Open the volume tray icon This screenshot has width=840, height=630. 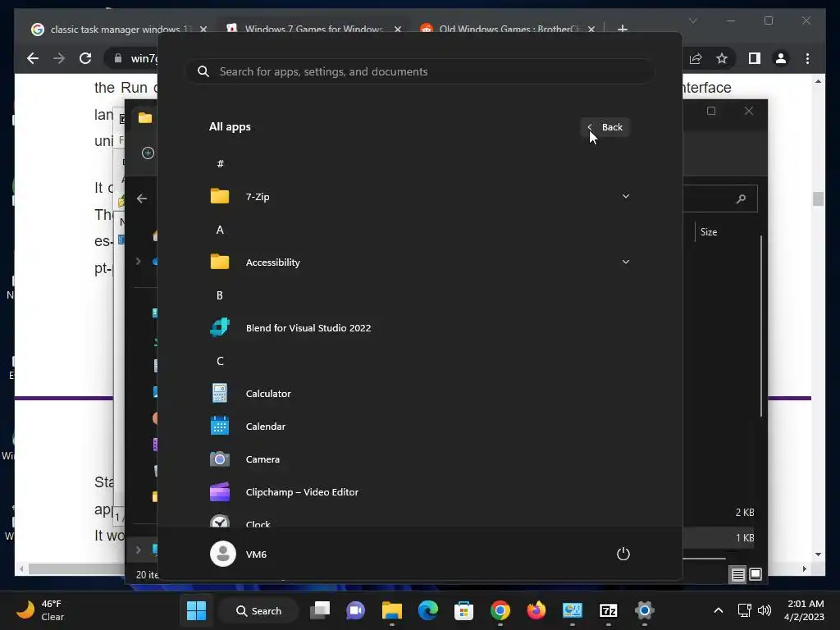(x=765, y=610)
